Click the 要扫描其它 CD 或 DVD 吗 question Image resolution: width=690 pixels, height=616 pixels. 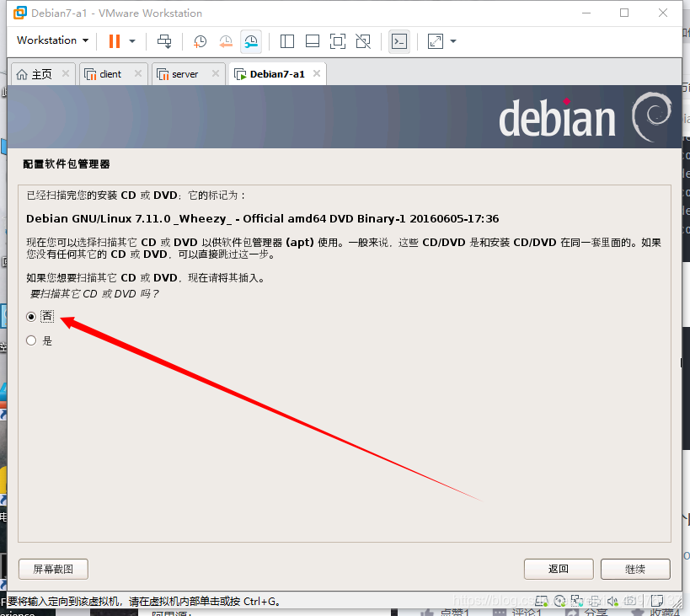point(94,293)
